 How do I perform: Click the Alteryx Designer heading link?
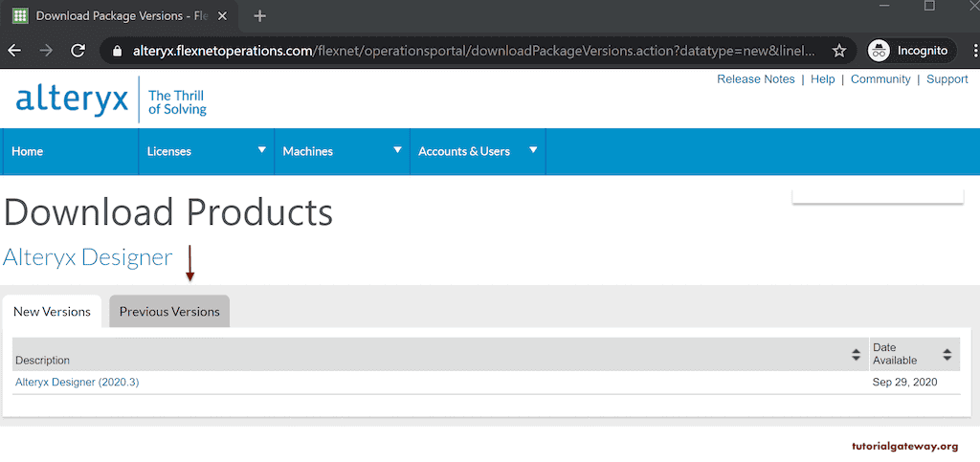(x=87, y=257)
